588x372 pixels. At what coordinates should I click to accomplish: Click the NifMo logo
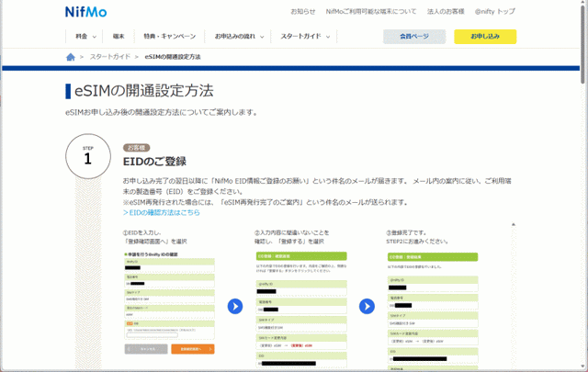click(85, 12)
